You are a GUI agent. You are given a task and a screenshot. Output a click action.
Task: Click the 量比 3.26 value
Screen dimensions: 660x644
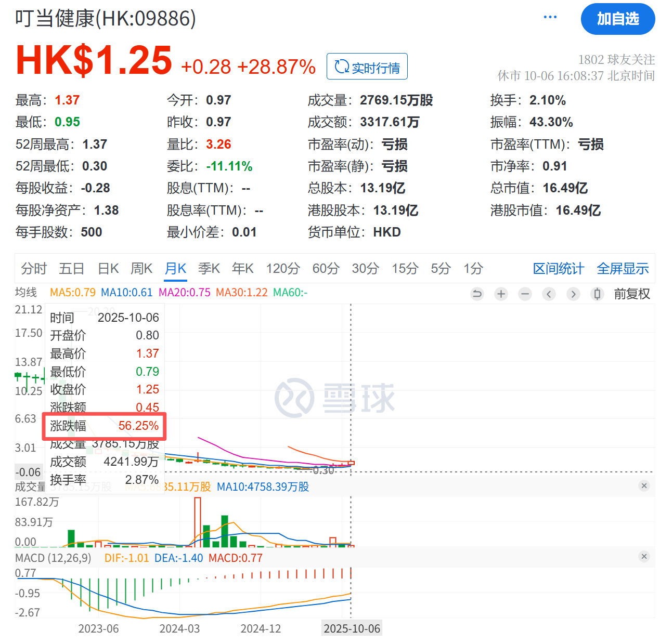pos(218,144)
